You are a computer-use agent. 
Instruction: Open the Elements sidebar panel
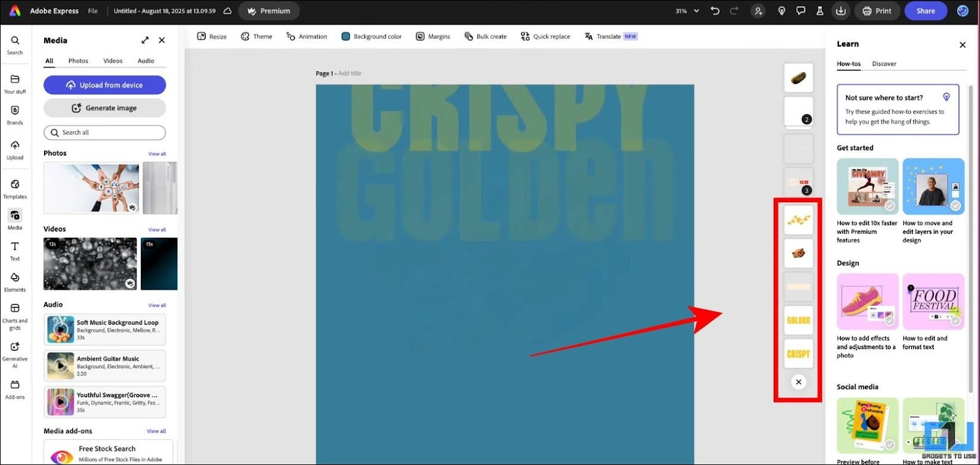tap(15, 282)
